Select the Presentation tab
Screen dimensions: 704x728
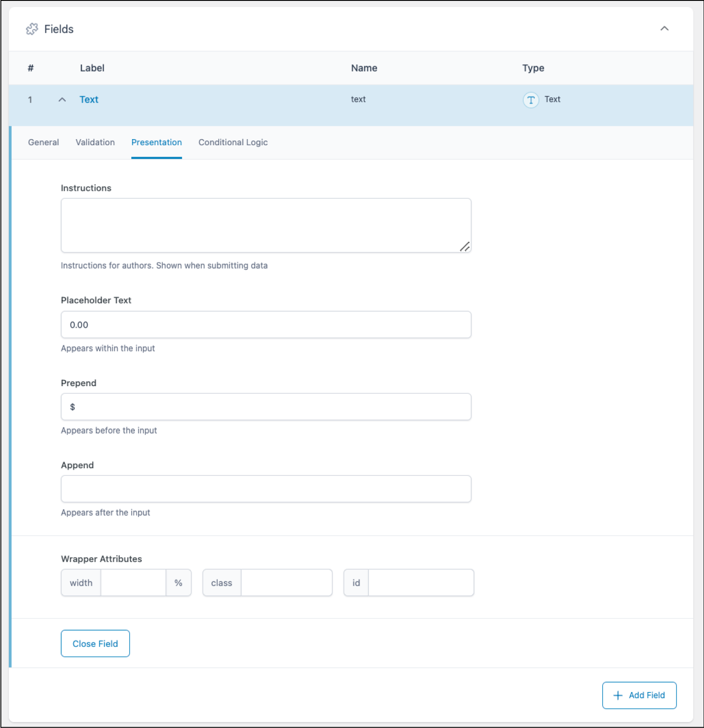coord(157,142)
